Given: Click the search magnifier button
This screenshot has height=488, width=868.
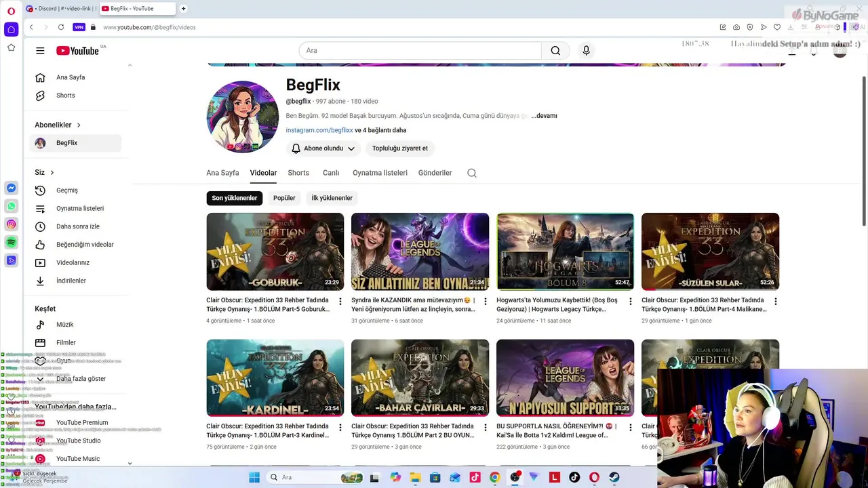Looking at the screenshot, I should [x=555, y=51].
